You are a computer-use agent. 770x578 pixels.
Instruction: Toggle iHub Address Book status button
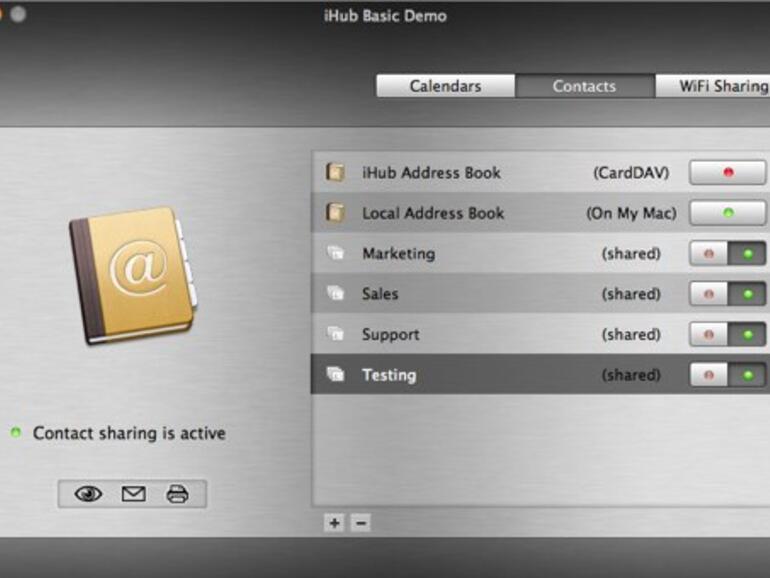click(728, 172)
